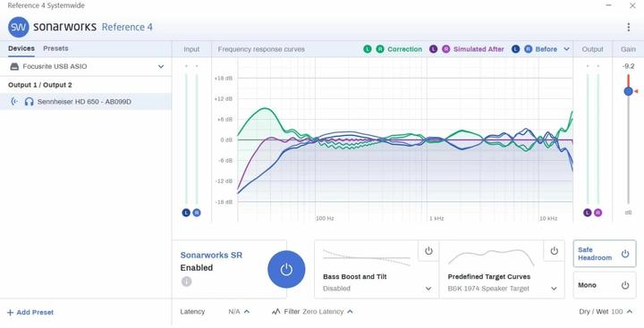Click the Enabled status text
Screen dimensions: 644x328
click(196, 267)
